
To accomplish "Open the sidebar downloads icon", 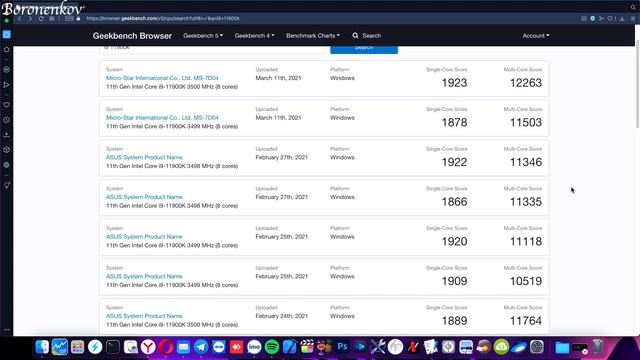I will (7, 135).
